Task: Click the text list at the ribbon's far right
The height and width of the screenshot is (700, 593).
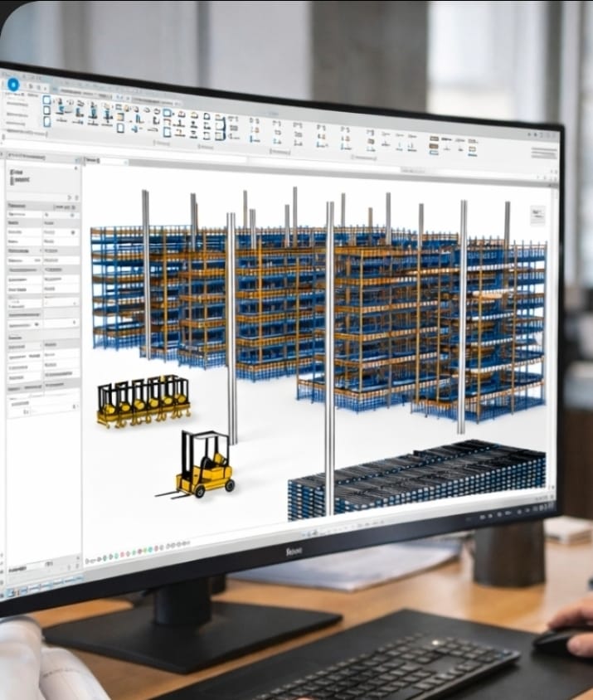Action: coord(543,153)
